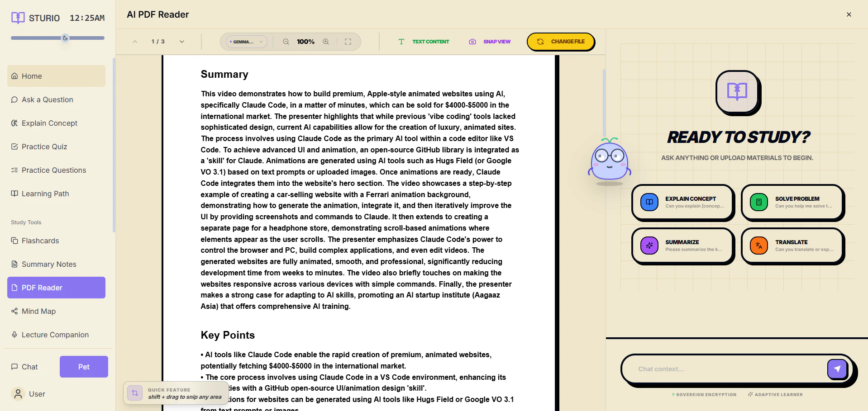Click the Summarize quick card
Viewport: 868px width, 411px height.
click(682, 246)
